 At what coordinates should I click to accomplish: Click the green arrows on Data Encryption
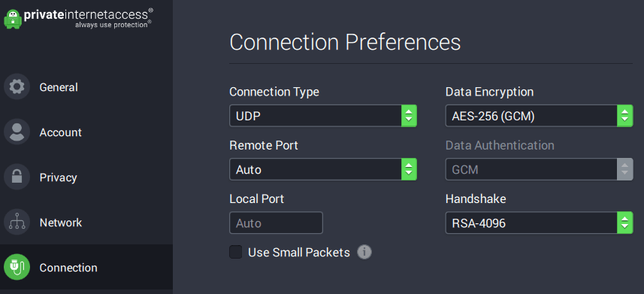[624, 116]
